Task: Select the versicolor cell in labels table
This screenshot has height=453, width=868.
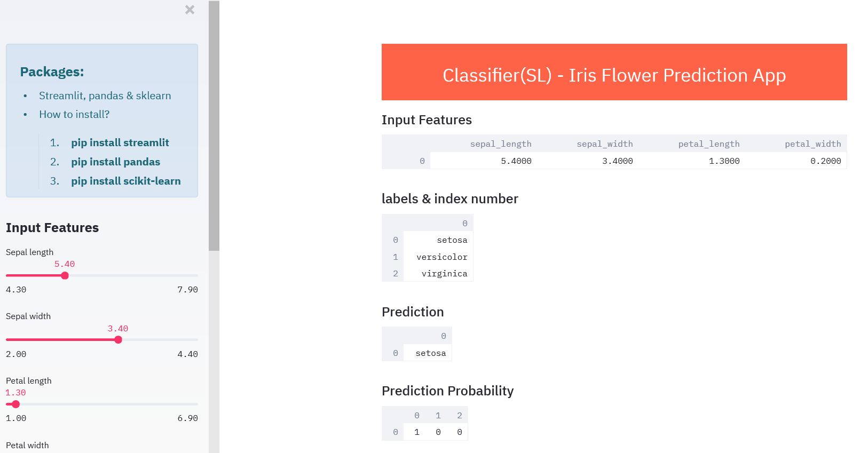Action: pyautogui.click(x=441, y=257)
